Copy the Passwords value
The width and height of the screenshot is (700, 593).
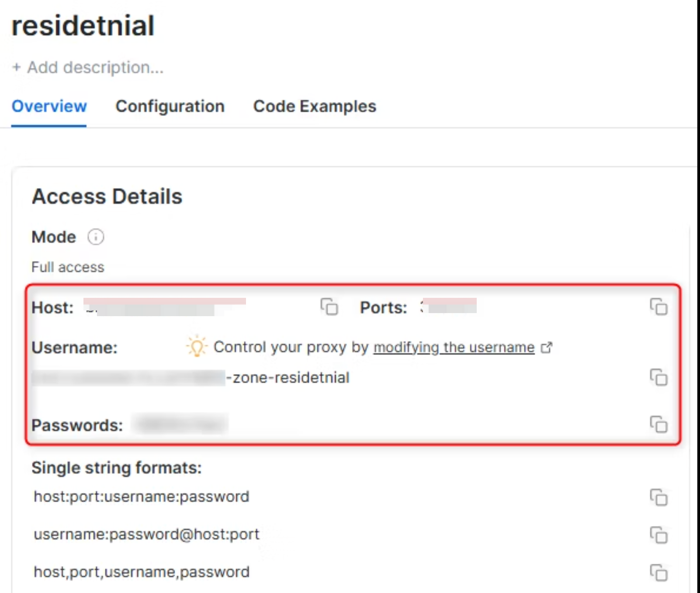click(x=658, y=424)
